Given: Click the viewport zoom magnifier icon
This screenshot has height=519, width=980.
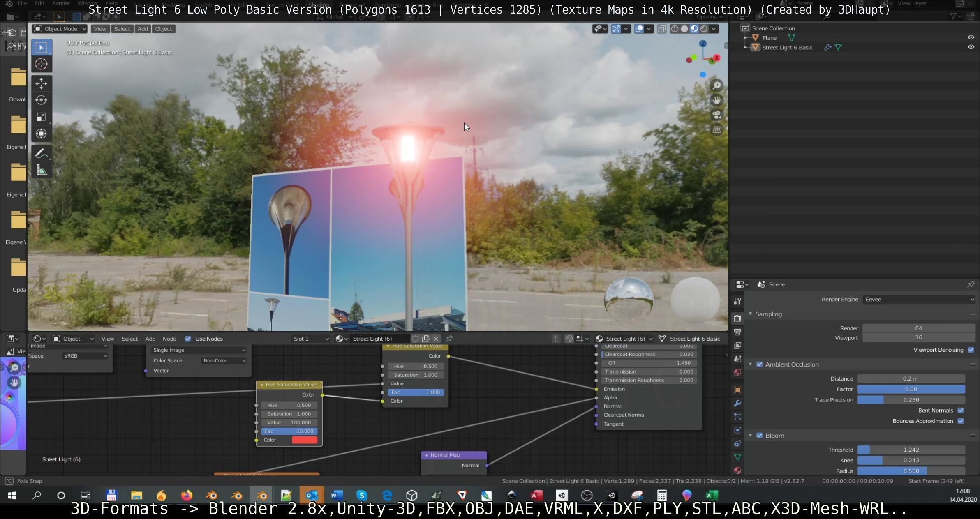Looking at the screenshot, I should click(717, 85).
